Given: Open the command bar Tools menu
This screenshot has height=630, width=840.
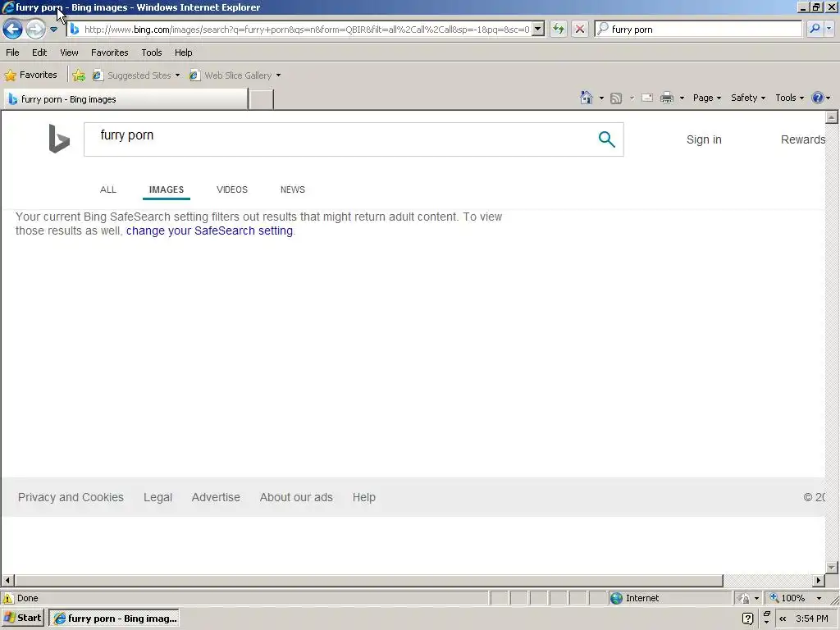Looking at the screenshot, I should point(789,98).
